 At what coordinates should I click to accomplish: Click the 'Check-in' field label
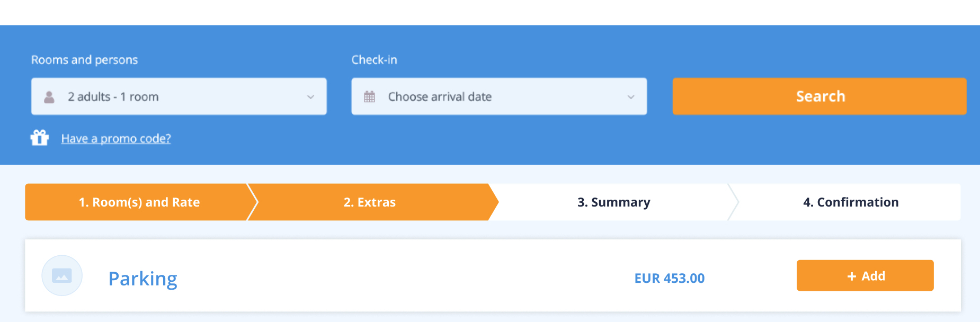coord(374,60)
